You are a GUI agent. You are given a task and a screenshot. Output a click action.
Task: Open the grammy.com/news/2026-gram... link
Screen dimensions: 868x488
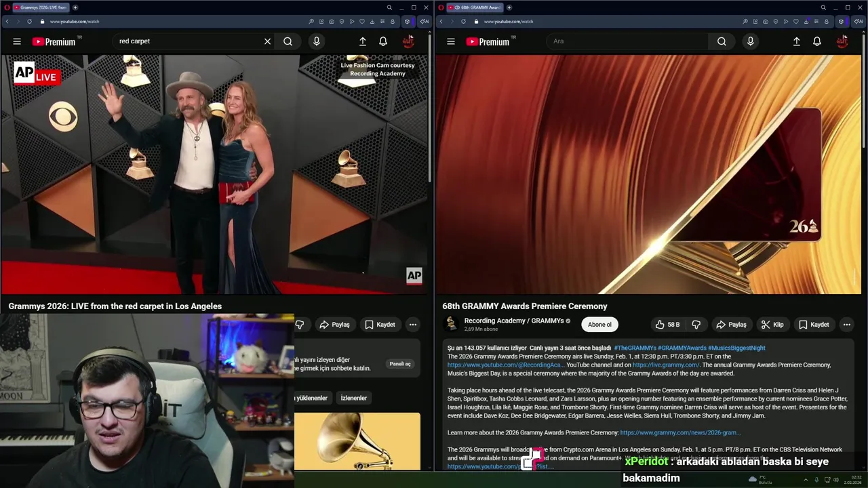click(x=680, y=432)
